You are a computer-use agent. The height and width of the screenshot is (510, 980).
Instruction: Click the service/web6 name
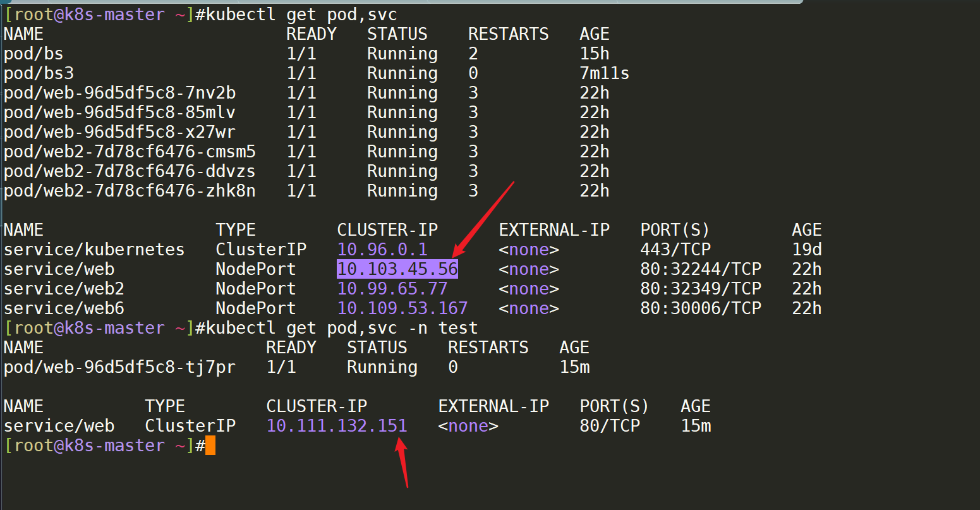[x=64, y=308]
